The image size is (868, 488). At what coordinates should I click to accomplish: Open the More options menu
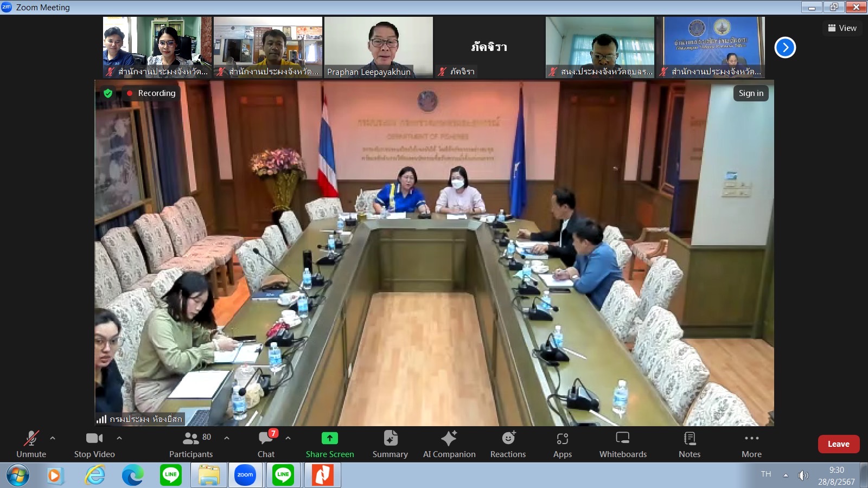pyautogui.click(x=751, y=444)
